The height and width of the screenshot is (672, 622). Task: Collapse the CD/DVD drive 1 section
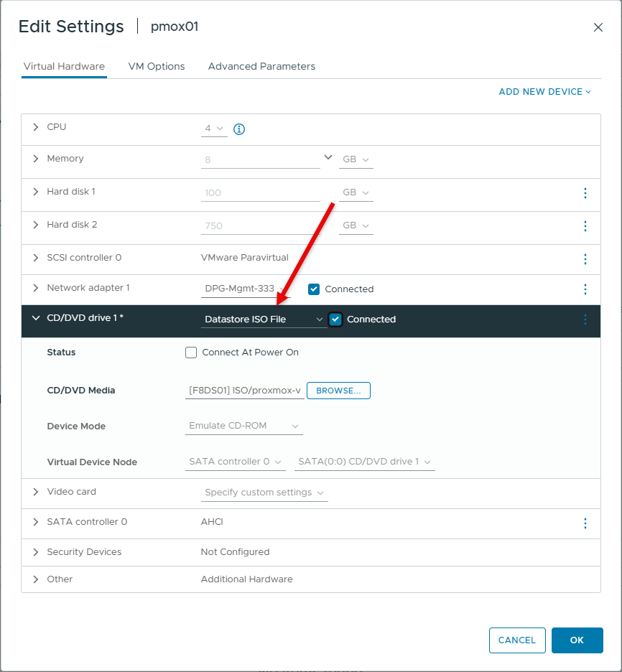pos(35,319)
